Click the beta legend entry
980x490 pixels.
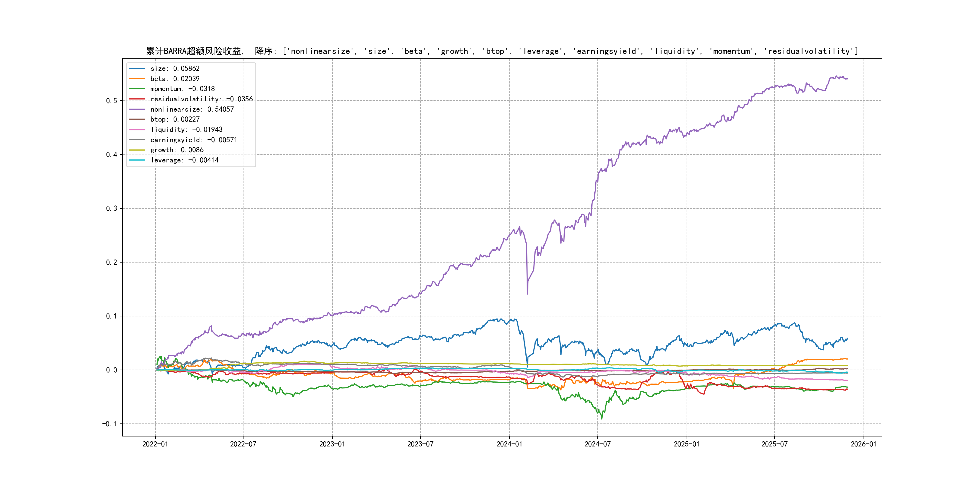(175, 79)
